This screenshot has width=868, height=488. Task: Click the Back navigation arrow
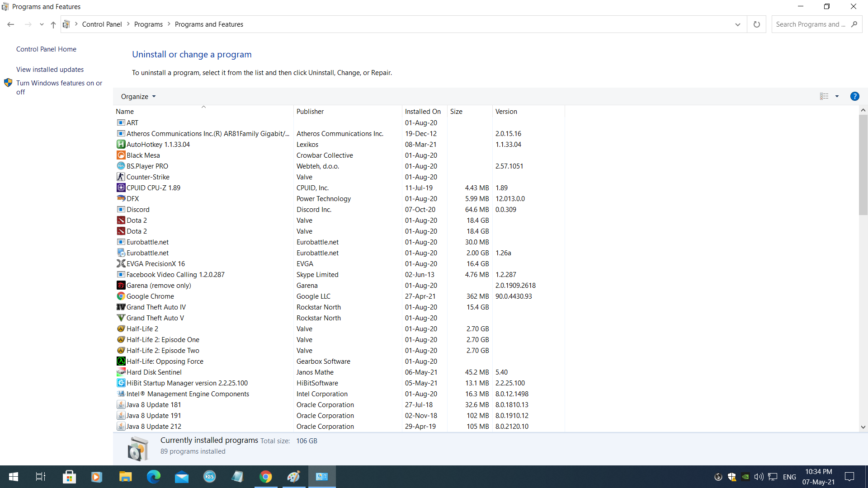pos(11,24)
